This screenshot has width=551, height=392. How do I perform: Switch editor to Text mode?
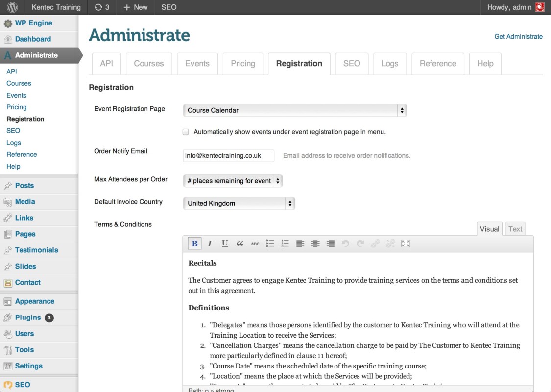(515, 229)
